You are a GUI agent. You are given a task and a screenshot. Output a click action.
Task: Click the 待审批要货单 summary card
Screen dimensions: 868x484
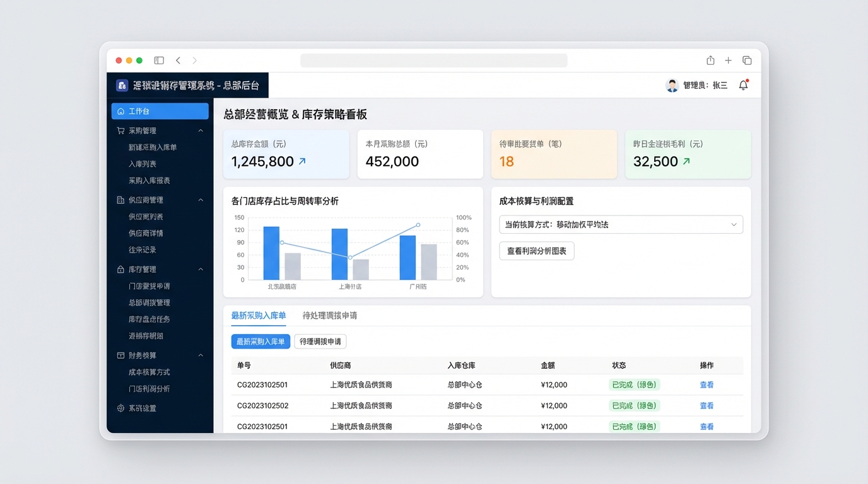[554, 154]
